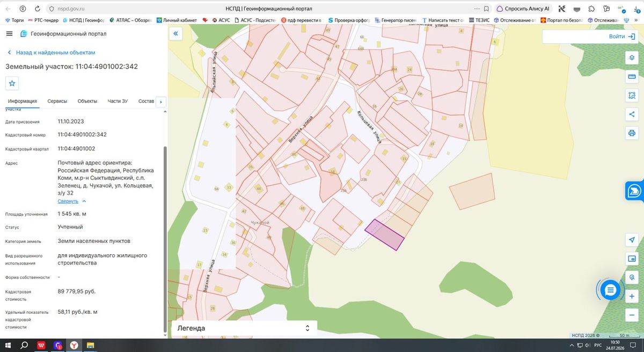Open the Личный кабинет bookmark

click(177, 20)
